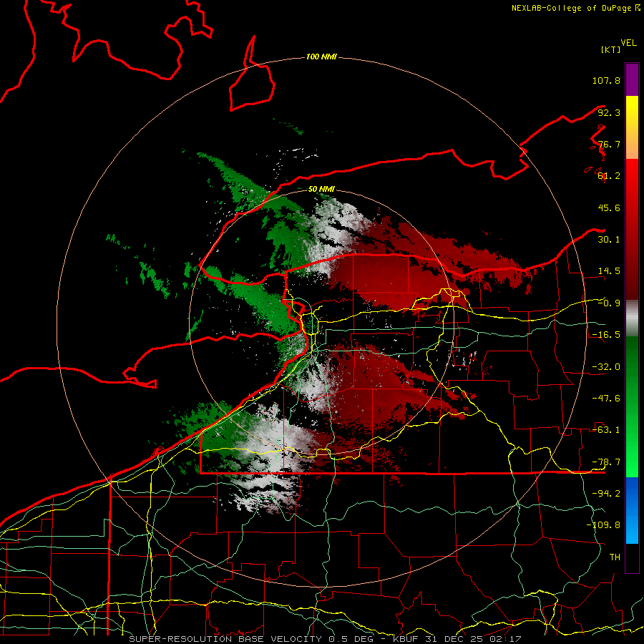Select the -0.9 scale value
Image resolution: width=644 pixels, height=644 pixels.
coord(609,303)
